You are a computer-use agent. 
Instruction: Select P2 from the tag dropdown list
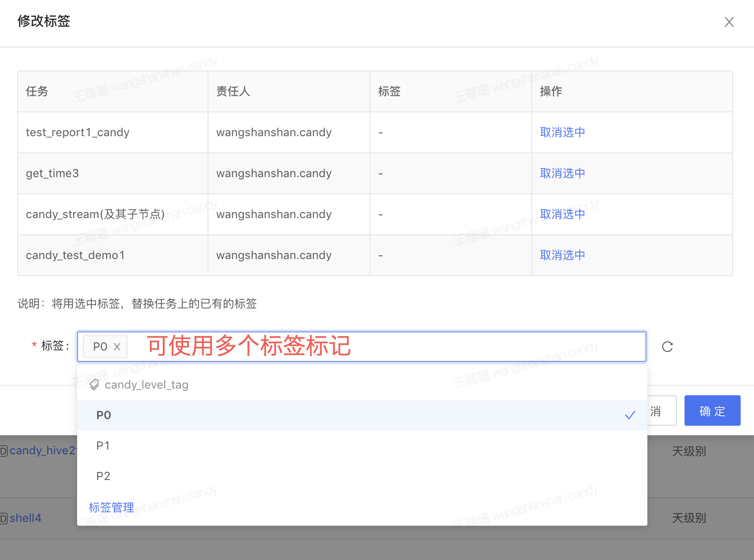103,476
